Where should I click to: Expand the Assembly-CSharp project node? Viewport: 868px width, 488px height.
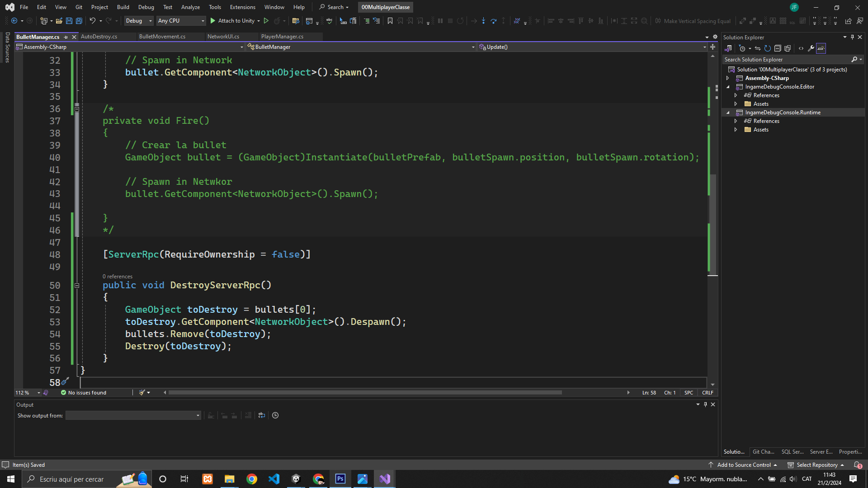728,78
